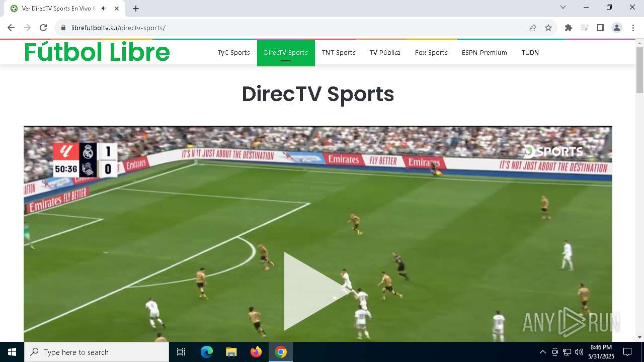The height and width of the screenshot is (362, 644).
Task: Open the TNT Sports channel
Action: pyautogui.click(x=339, y=52)
